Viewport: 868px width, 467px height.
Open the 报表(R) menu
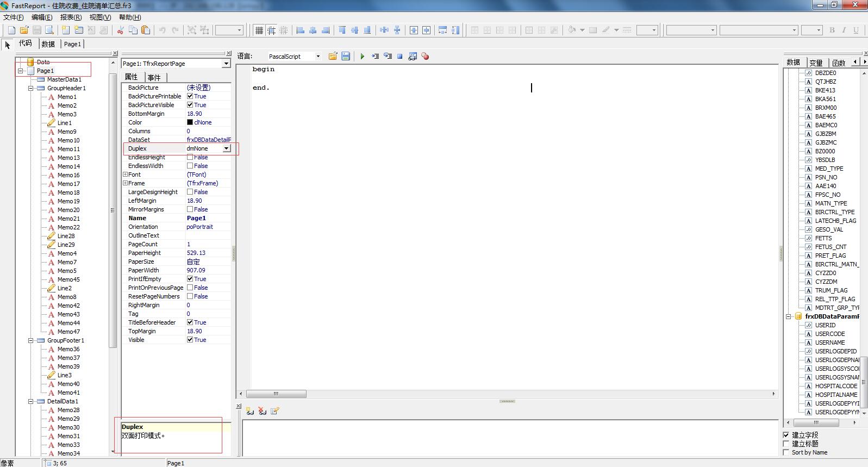click(x=71, y=17)
